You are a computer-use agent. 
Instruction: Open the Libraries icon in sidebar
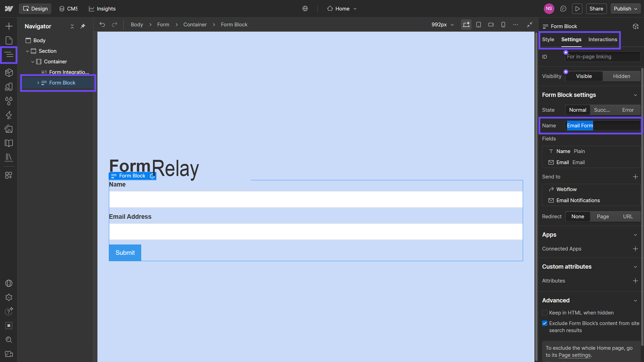pos(9,157)
